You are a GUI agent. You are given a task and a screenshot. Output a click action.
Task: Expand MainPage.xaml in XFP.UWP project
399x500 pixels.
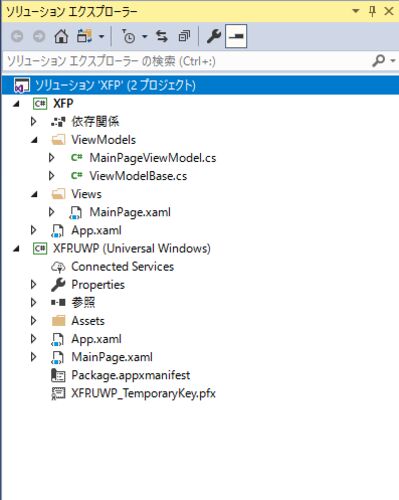[x=33, y=357]
